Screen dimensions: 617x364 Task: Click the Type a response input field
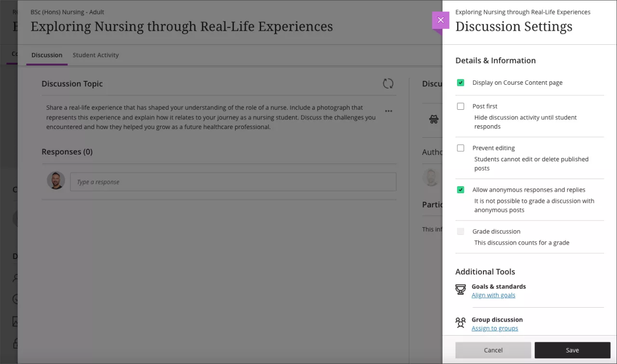coord(233,182)
